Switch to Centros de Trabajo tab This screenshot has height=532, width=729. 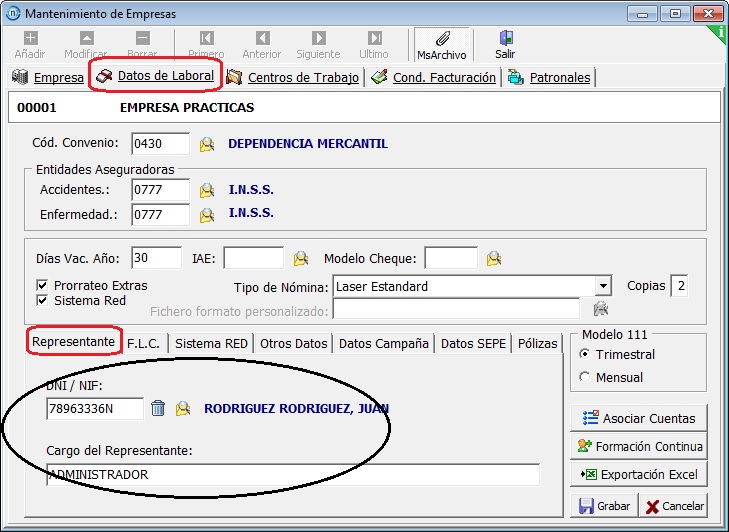pos(292,77)
